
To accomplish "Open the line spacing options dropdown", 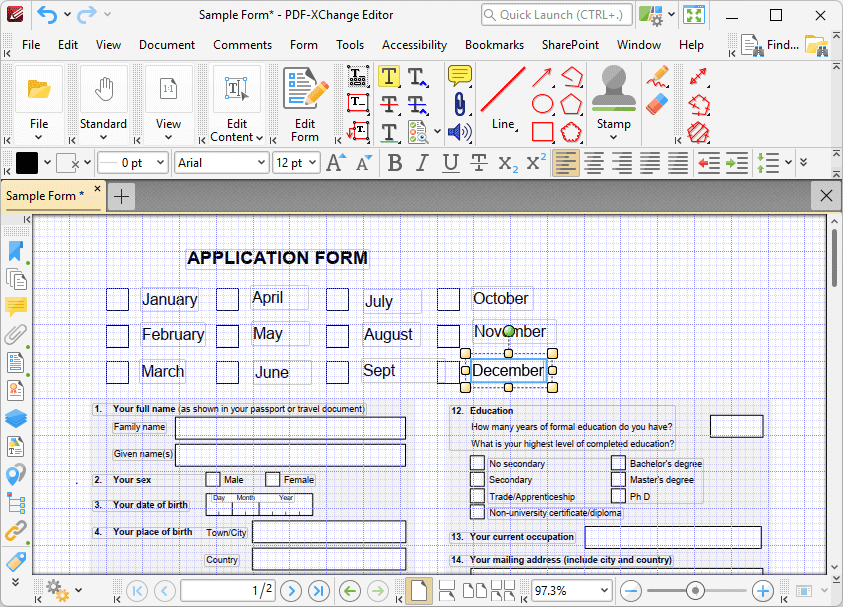I will point(788,162).
